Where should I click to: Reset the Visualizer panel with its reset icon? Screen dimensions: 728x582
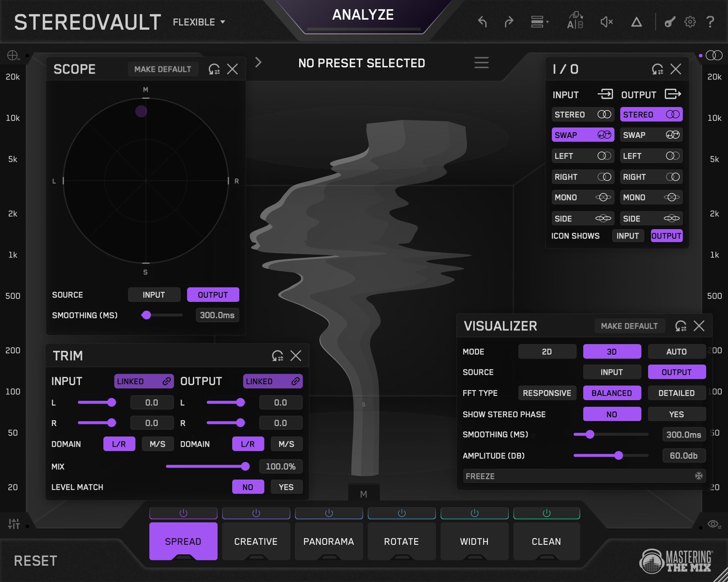click(681, 326)
